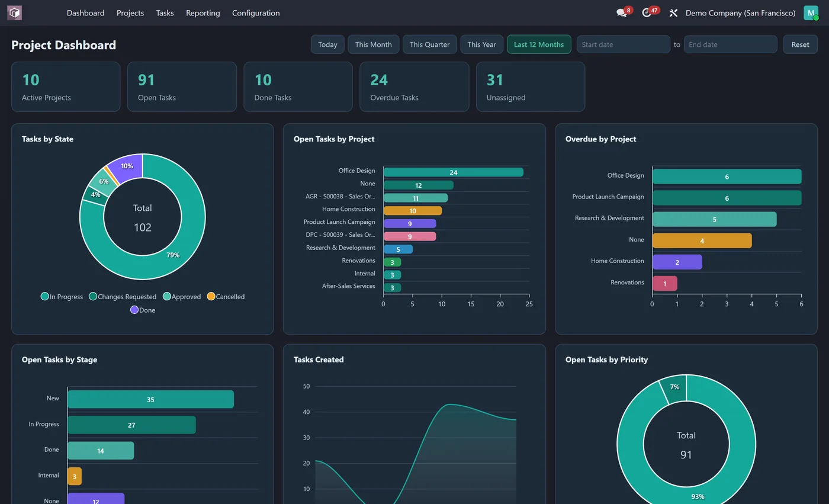Click the 7% segment in Open Tasks by Priority
The image size is (829, 504).
pyautogui.click(x=674, y=388)
